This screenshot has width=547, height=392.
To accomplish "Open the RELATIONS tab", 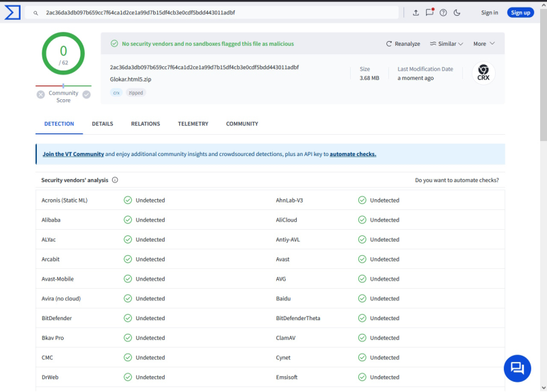I will tap(146, 124).
